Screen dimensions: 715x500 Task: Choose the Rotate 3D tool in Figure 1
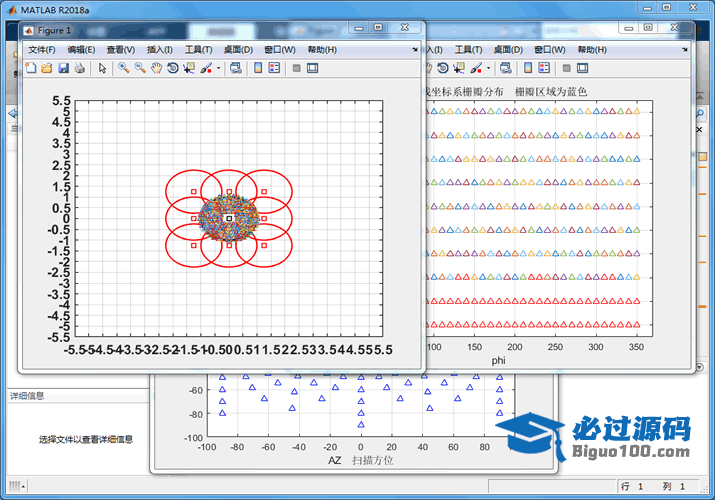point(172,68)
